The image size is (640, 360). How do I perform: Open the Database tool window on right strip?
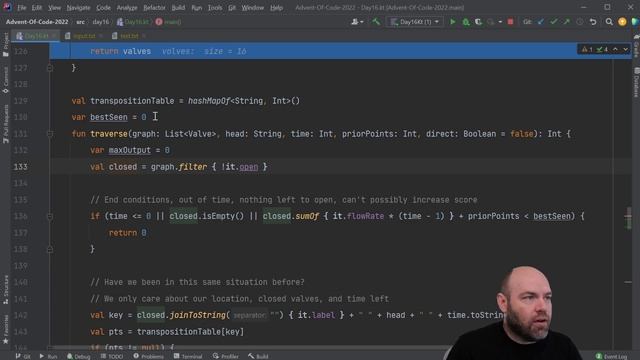click(636, 82)
